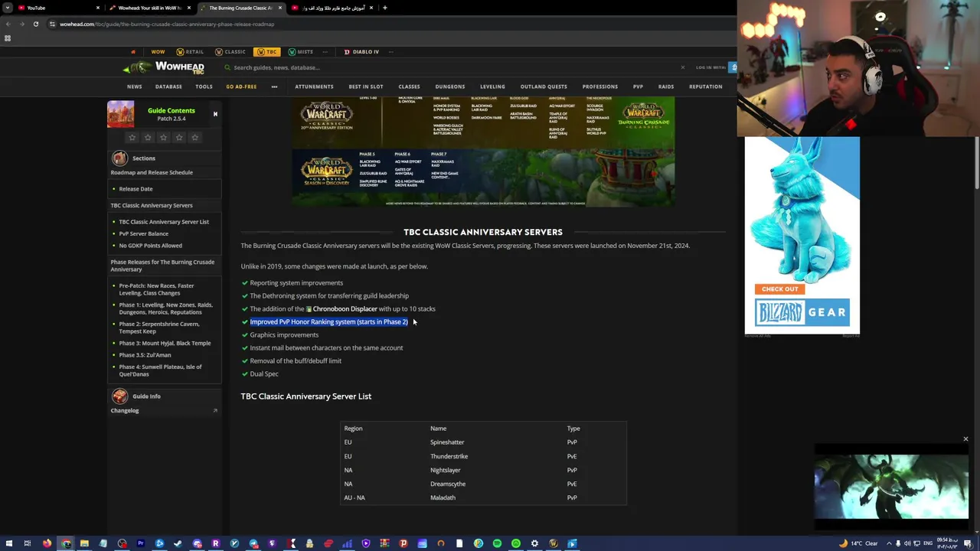The height and width of the screenshot is (551, 980).
Task: Open Steam from the taskbar
Action: tap(178, 543)
